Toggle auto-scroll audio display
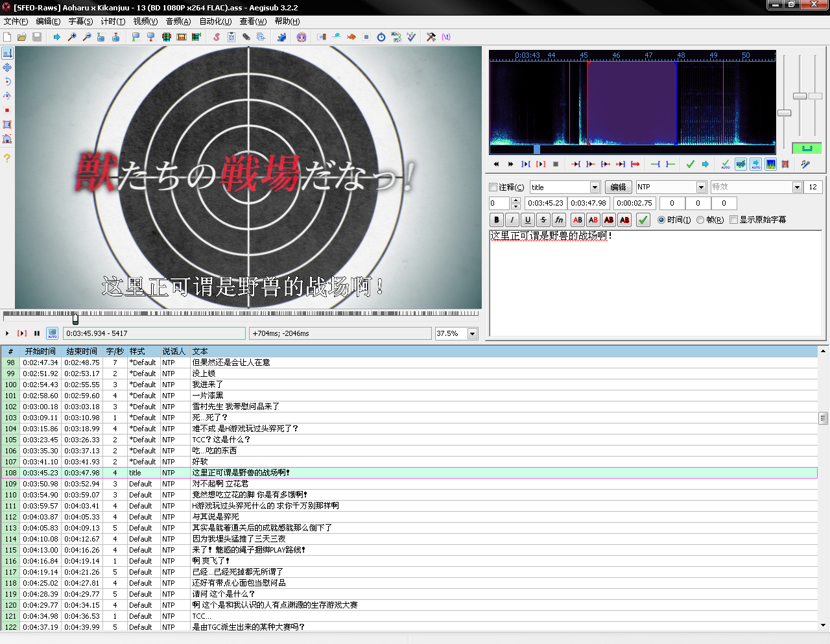This screenshot has width=830, height=644. (755, 164)
